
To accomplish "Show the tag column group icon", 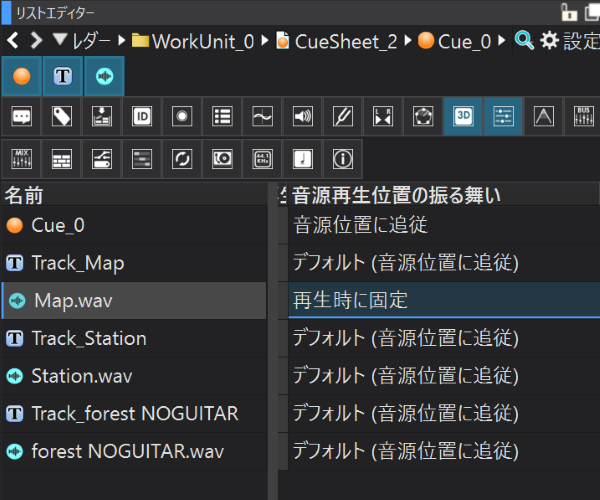I will [62, 116].
